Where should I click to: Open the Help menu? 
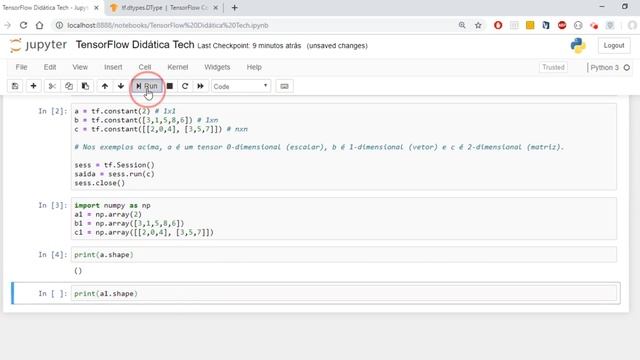[x=254, y=67]
